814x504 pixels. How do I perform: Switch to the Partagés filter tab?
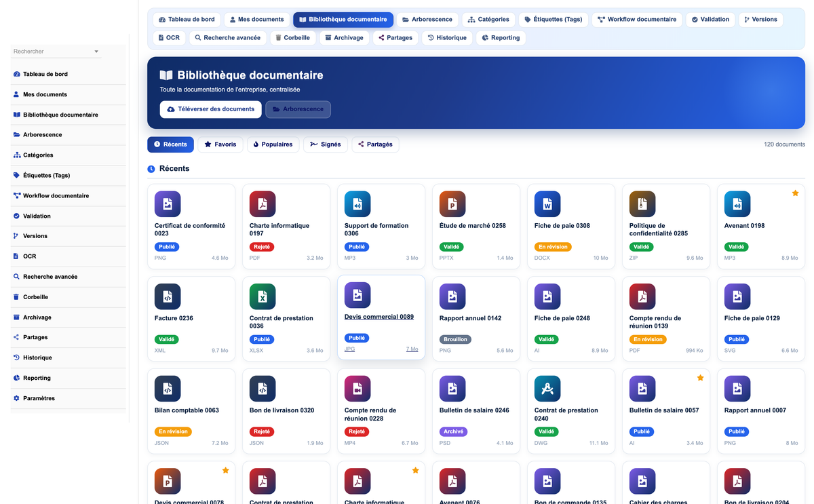tap(375, 144)
